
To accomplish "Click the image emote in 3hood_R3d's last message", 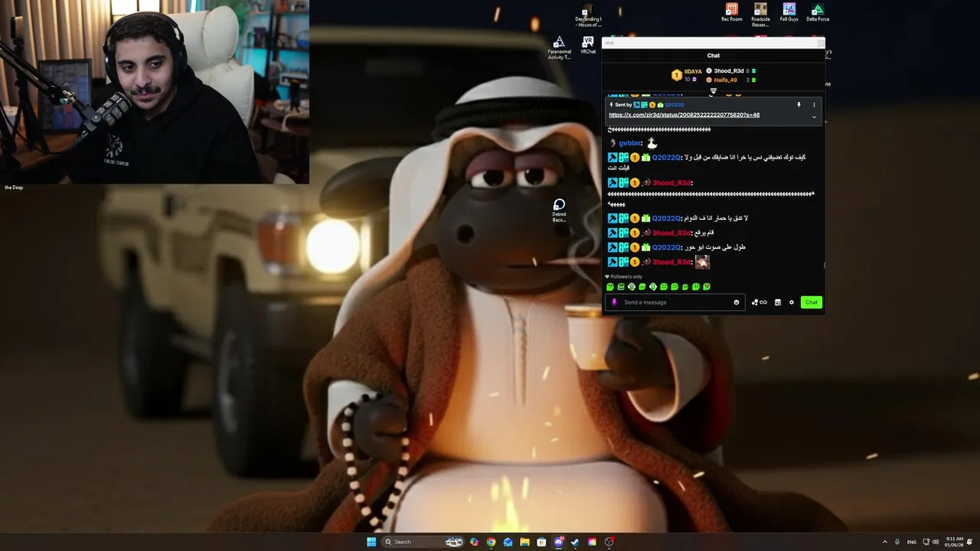I will pos(702,262).
